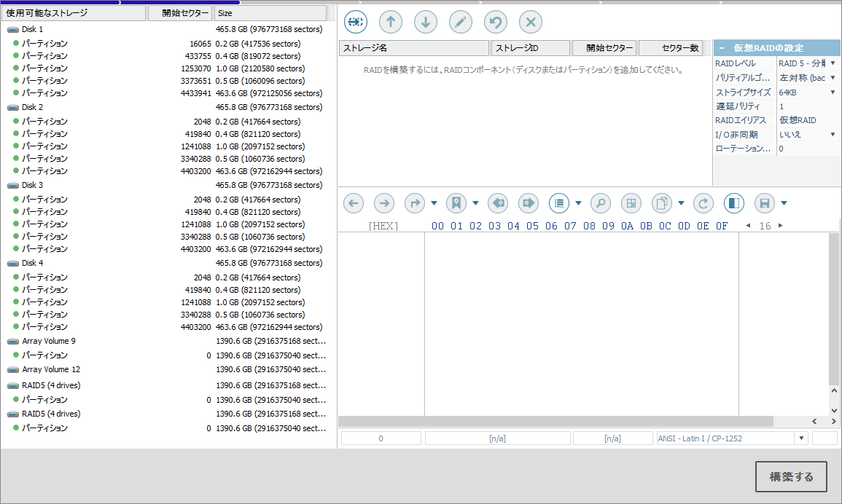This screenshot has height=504, width=842.
Task: Move selected component up with arrow icon
Action: click(391, 22)
